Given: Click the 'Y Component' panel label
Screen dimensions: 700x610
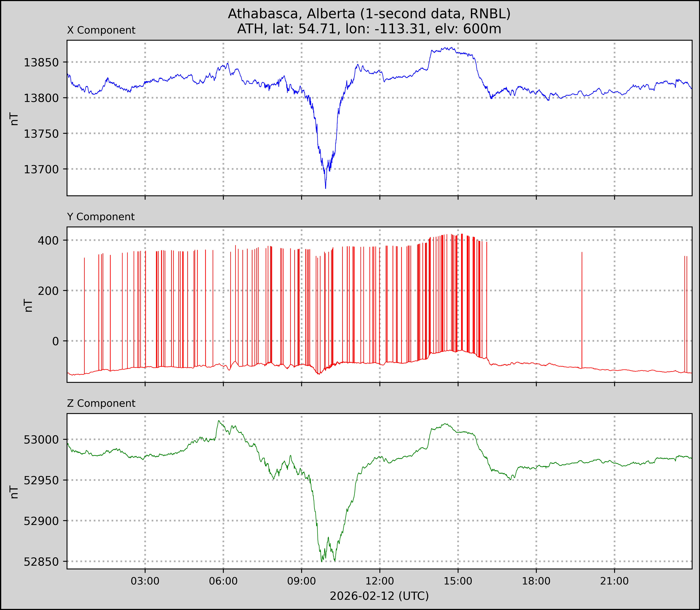Looking at the screenshot, I should coord(101,217).
